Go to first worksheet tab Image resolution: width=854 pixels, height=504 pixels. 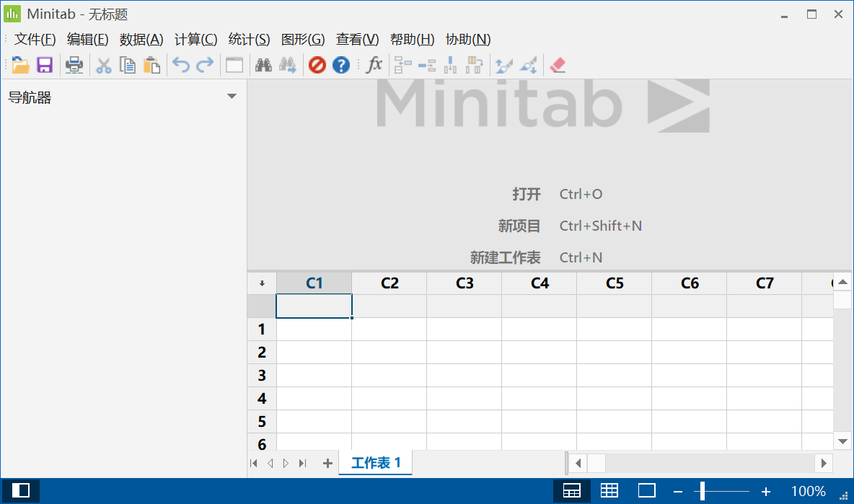(x=253, y=463)
